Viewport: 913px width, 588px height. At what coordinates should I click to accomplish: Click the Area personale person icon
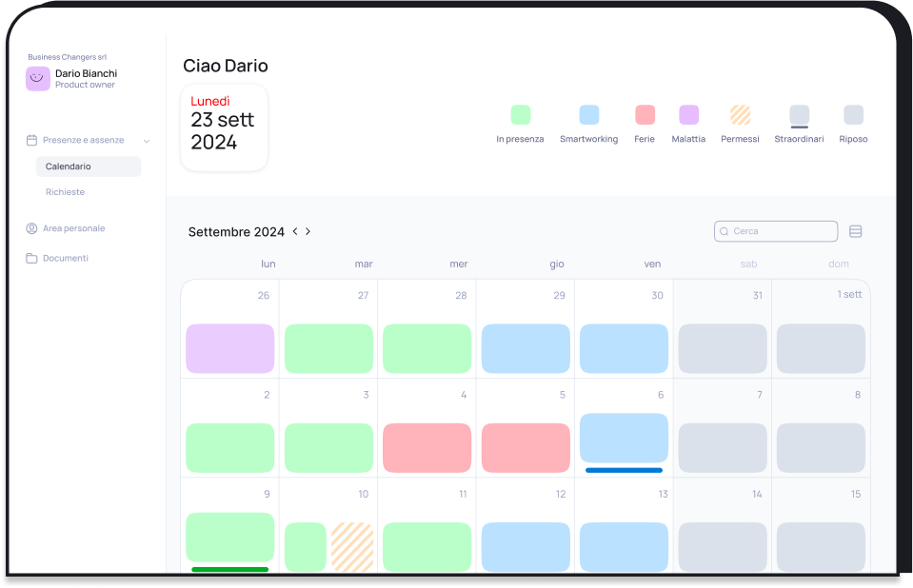pos(31,228)
